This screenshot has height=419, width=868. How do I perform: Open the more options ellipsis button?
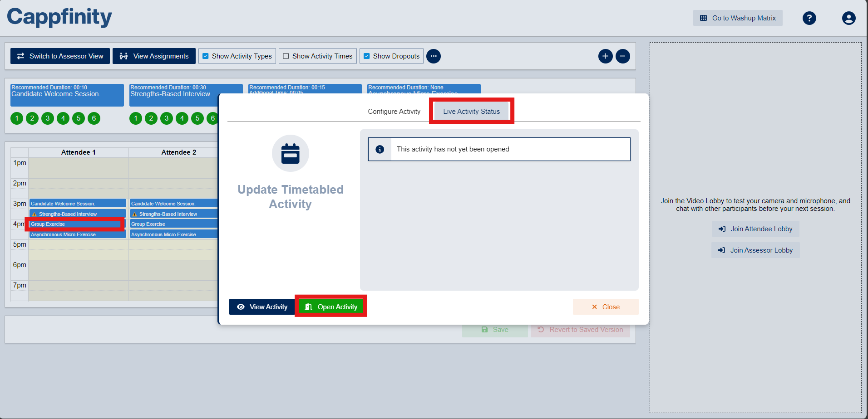pyautogui.click(x=434, y=56)
